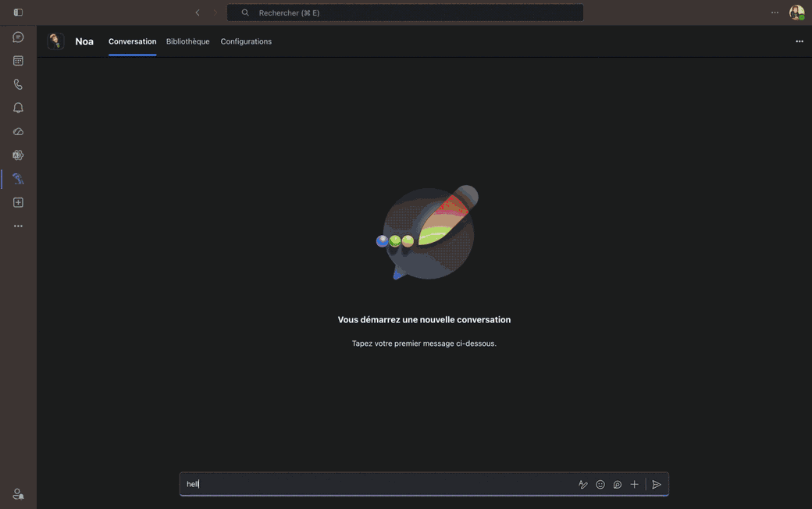Go back with the left arrow

pyautogui.click(x=198, y=12)
